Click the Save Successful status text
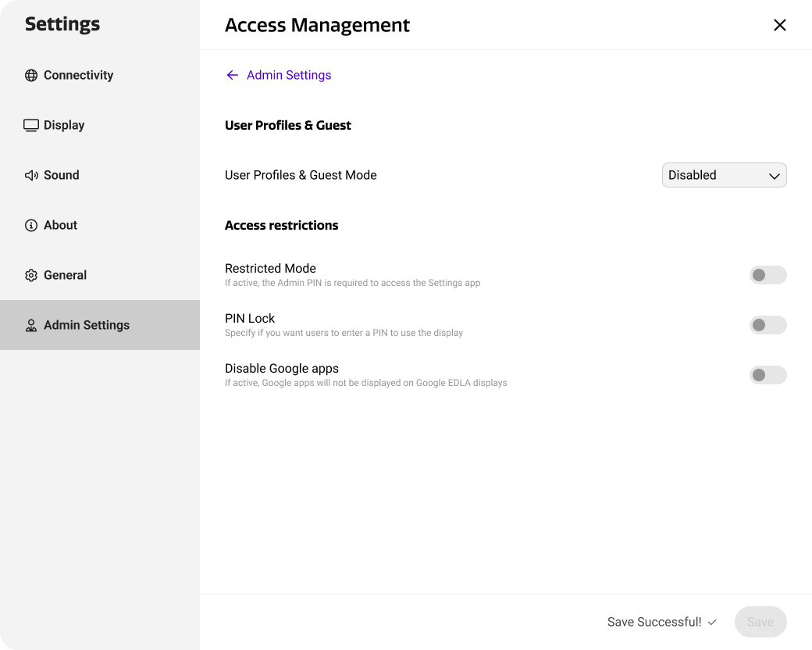 [653, 622]
